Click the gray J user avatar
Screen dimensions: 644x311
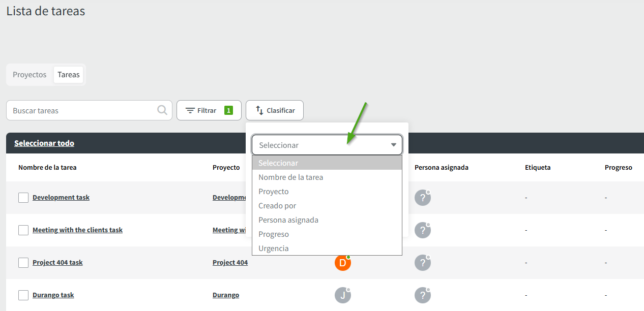342,295
